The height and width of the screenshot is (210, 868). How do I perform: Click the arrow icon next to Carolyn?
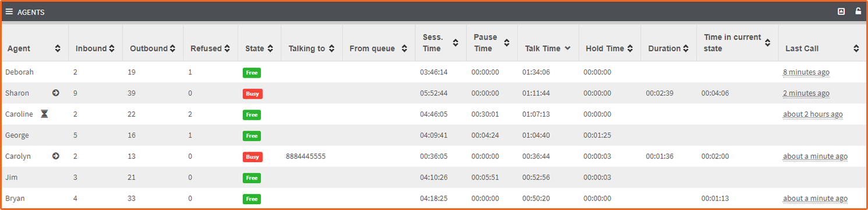tap(56, 156)
